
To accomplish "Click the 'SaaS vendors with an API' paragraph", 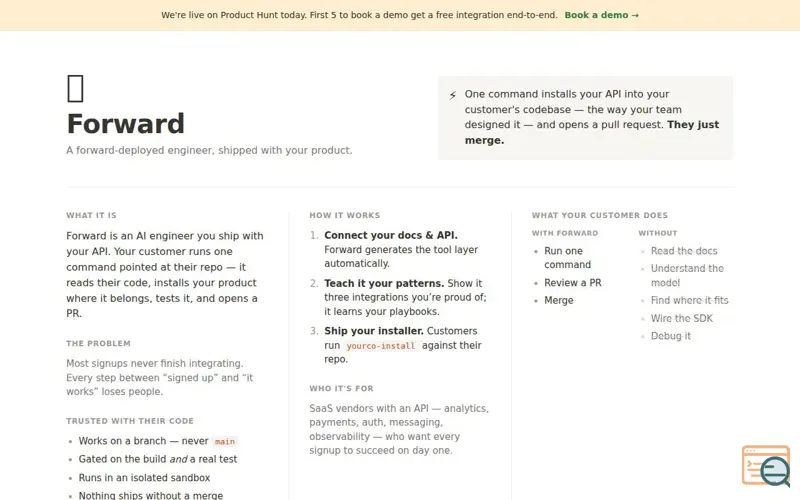I will coord(399,430).
